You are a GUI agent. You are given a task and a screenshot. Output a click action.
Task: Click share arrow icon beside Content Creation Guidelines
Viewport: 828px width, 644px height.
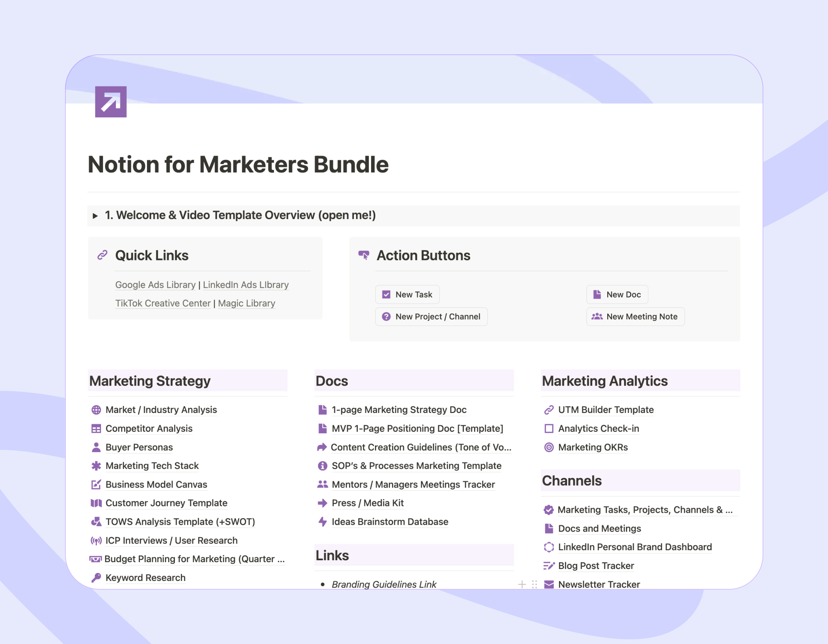pyautogui.click(x=322, y=447)
